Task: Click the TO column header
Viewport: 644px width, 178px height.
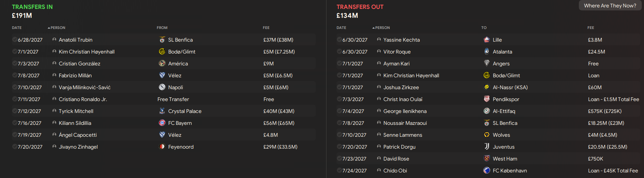Action: click(x=484, y=28)
